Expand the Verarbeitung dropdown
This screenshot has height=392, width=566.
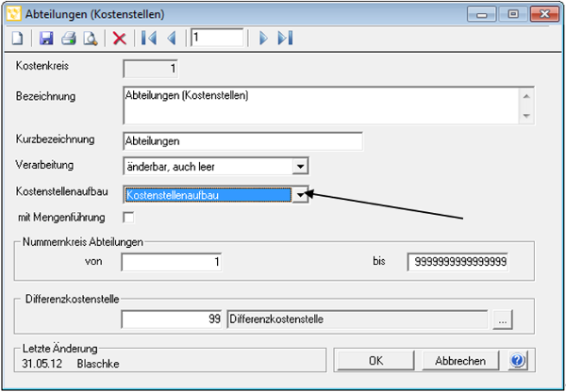300,167
